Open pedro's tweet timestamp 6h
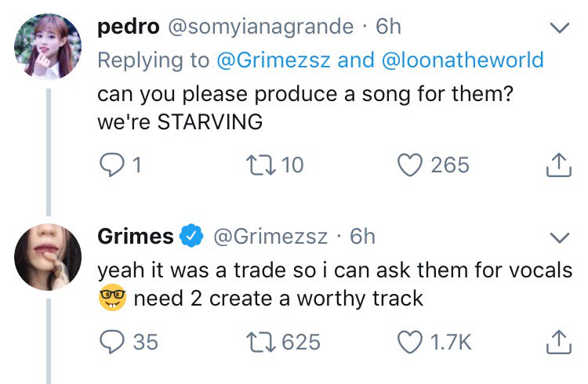588x384 pixels. (388, 27)
